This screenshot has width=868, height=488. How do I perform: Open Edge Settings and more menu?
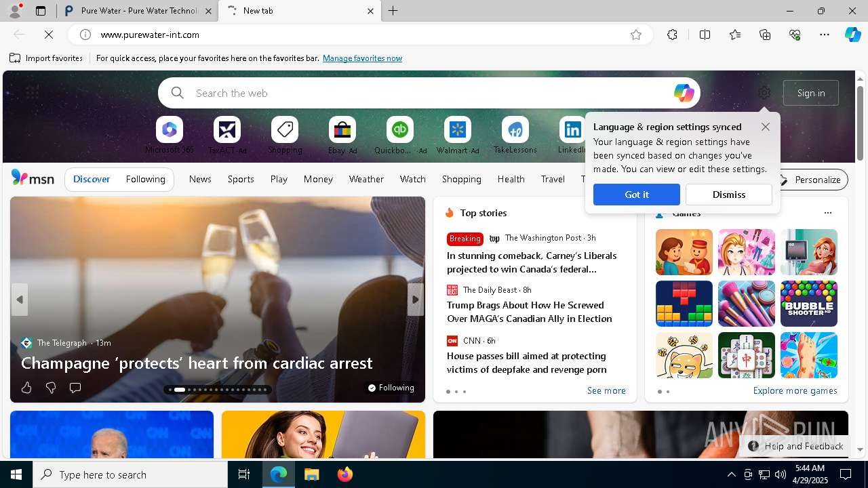click(x=825, y=35)
